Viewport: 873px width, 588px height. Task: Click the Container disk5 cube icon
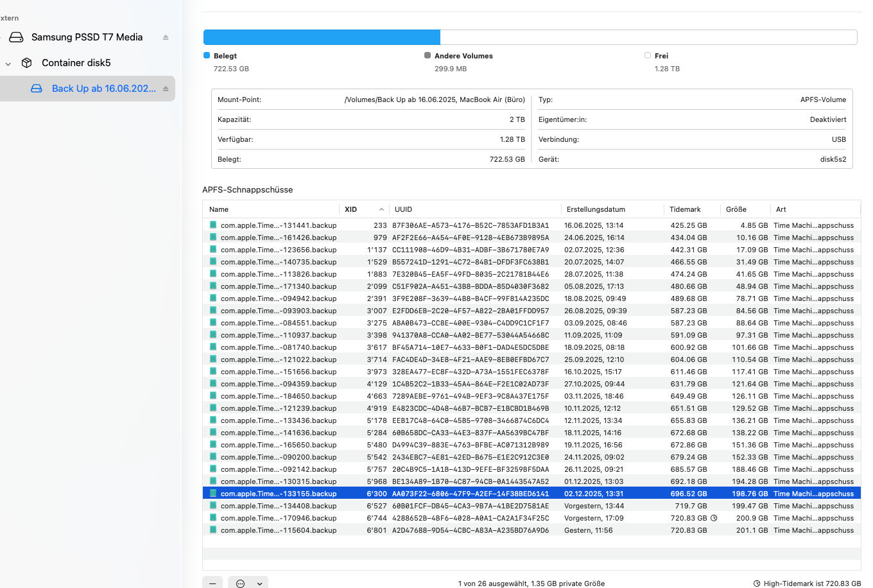pyautogui.click(x=27, y=63)
